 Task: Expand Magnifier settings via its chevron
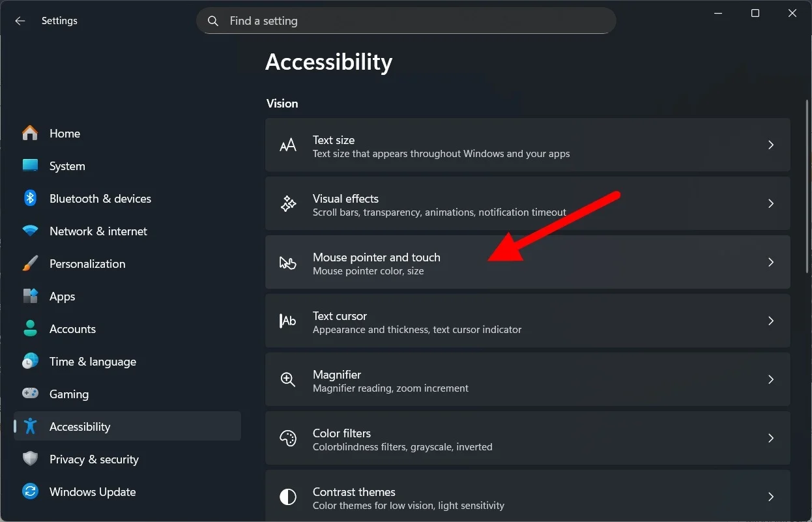coord(771,379)
